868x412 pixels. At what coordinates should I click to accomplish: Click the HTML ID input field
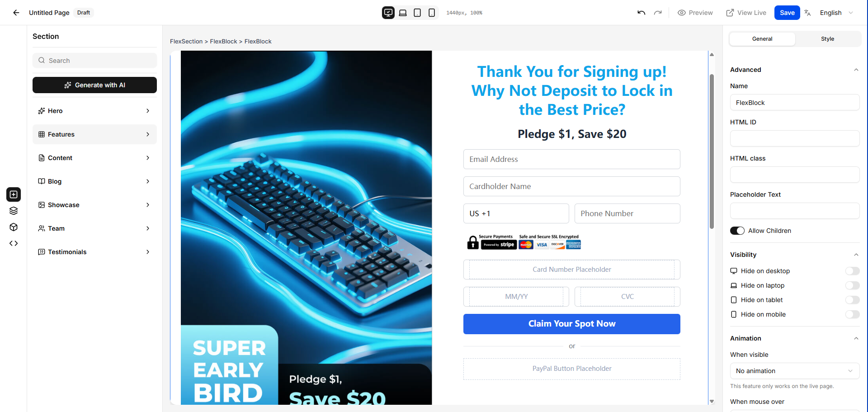pos(794,138)
